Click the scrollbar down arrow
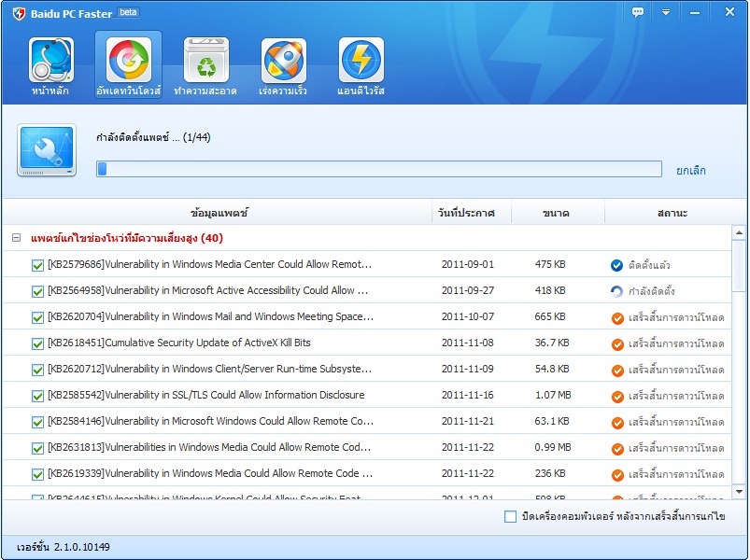This screenshot has width=750, height=560. [x=739, y=491]
